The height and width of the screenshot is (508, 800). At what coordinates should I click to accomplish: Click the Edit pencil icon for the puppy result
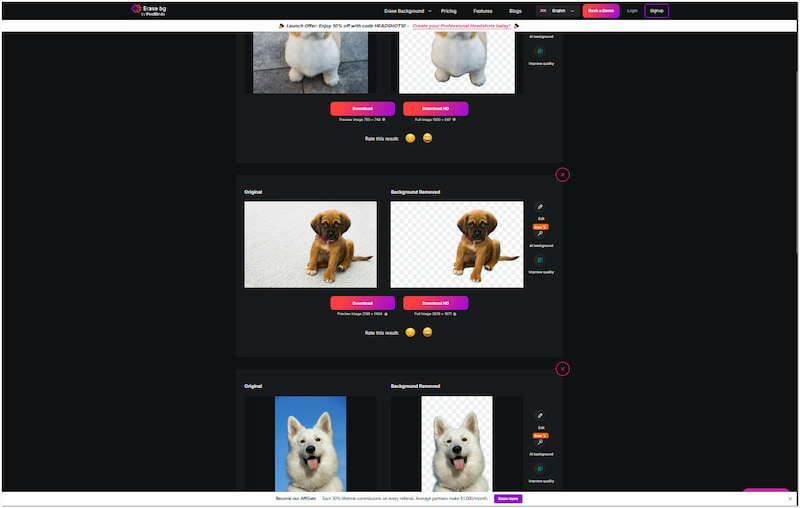point(540,207)
